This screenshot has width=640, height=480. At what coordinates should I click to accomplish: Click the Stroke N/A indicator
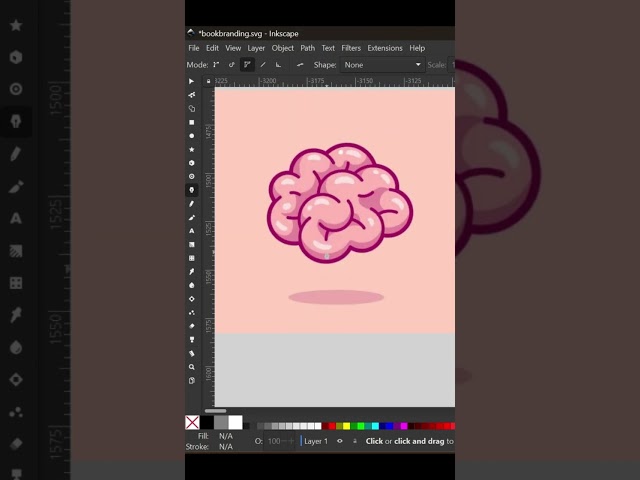click(x=226, y=447)
